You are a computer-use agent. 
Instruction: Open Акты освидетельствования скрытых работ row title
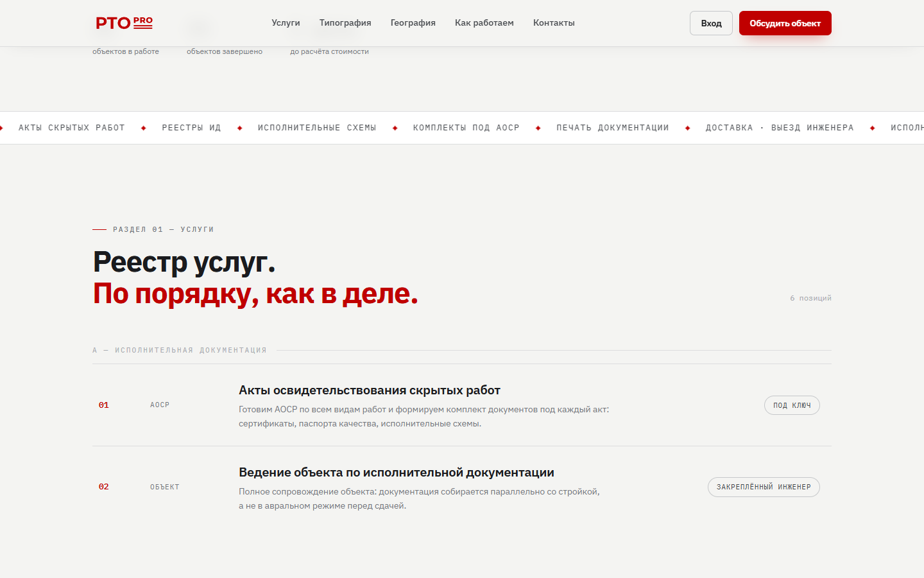tap(370, 390)
